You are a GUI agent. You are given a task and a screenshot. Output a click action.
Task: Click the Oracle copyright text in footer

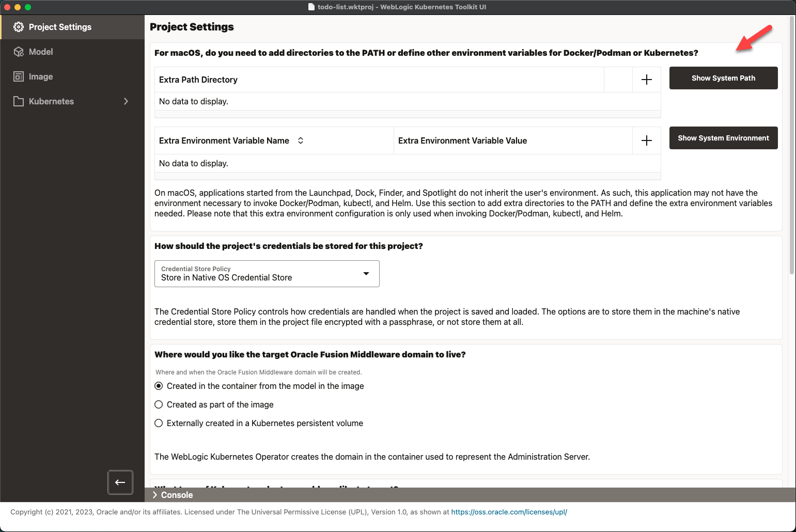[x=230, y=512]
